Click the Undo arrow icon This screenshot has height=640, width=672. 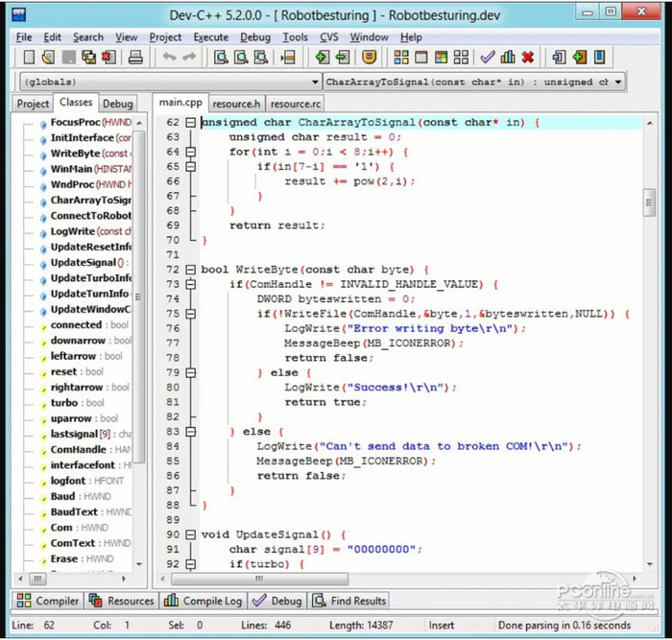pyautogui.click(x=169, y=58)
